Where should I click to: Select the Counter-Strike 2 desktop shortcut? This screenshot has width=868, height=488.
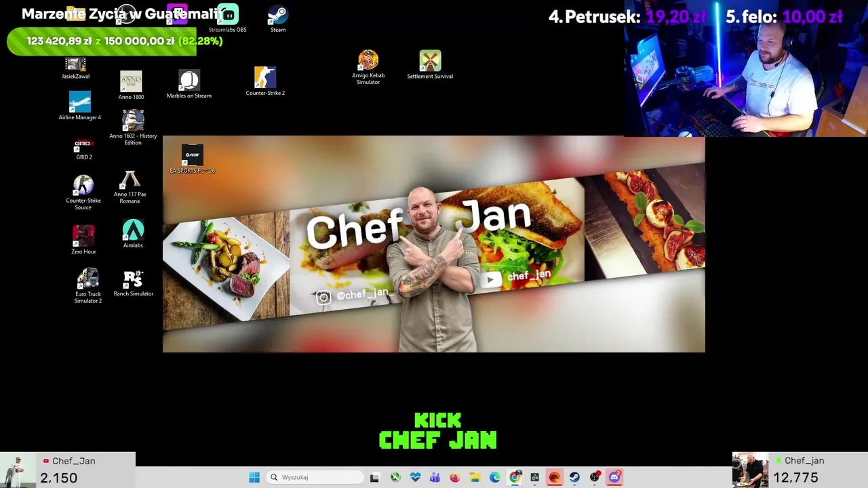click(x=265, y=81)
